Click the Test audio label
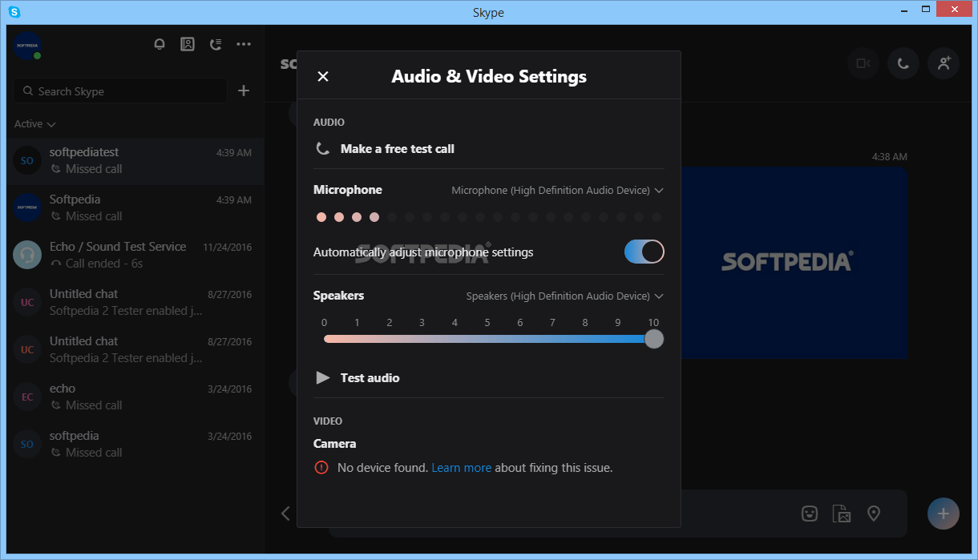This screenshot has width=978, height=560. (x=370, y=377)
